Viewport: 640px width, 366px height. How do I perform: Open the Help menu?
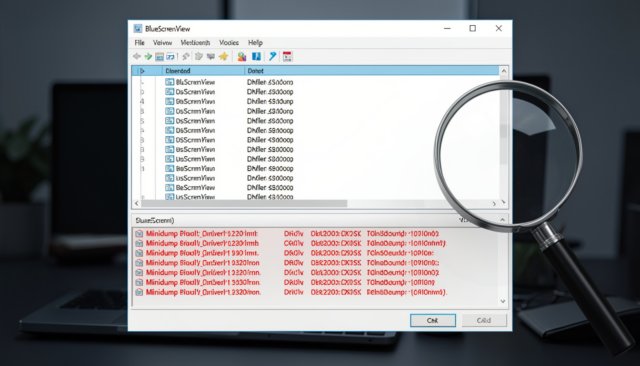pyautogui.click(x=256, y=42)
